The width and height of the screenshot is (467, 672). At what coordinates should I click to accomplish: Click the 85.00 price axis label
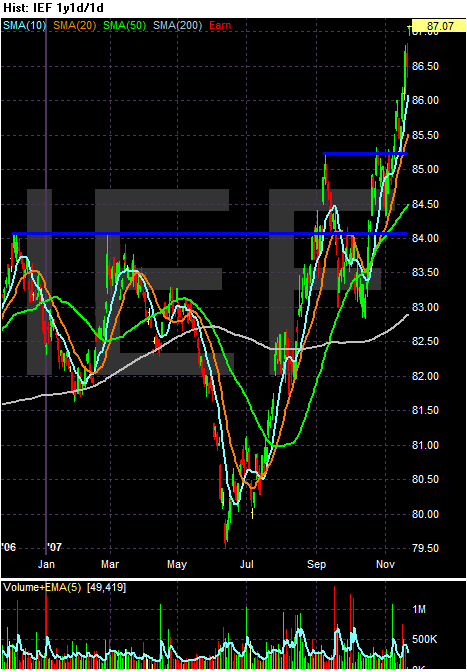[x=425, y=170]
